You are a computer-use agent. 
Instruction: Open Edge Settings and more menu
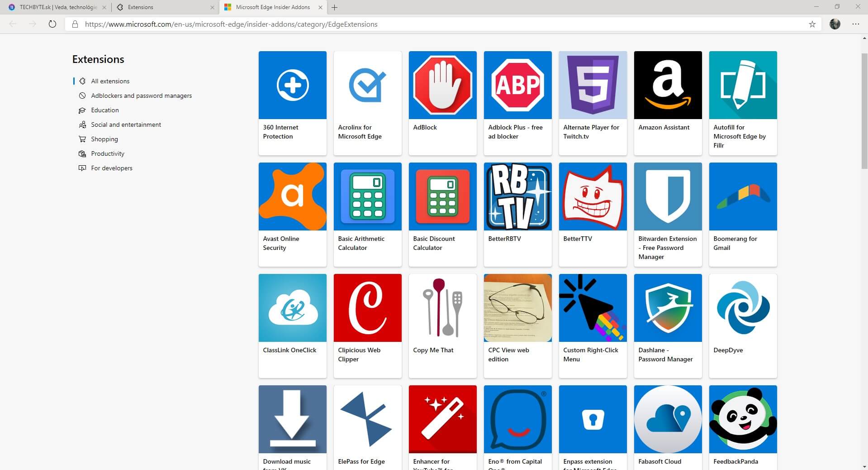tap(856, 24)
